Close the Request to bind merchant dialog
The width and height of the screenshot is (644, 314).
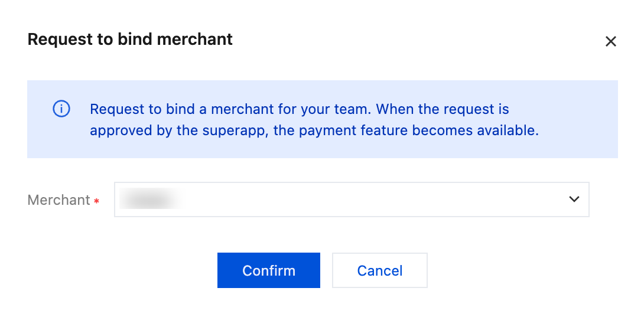(x=610, y=41)
